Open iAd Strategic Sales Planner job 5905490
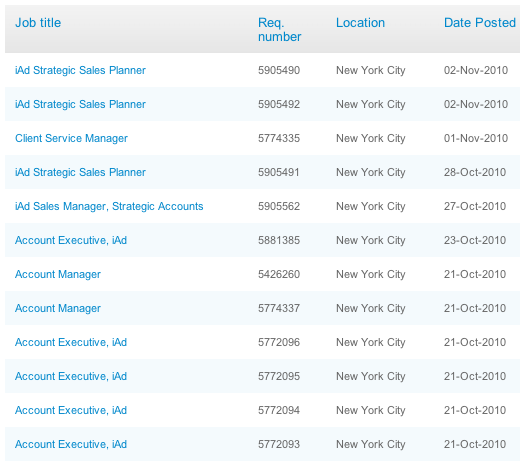The height and width of the screenshot is (462, 520). (80, 70)
